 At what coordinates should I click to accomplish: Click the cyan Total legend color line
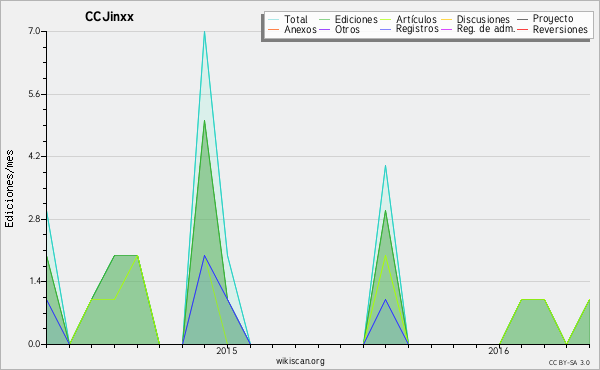274,19
